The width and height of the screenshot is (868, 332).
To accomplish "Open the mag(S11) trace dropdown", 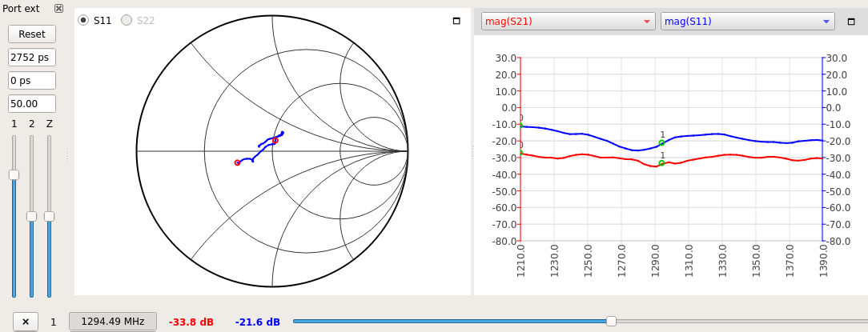I will click(x=748, y=22).
